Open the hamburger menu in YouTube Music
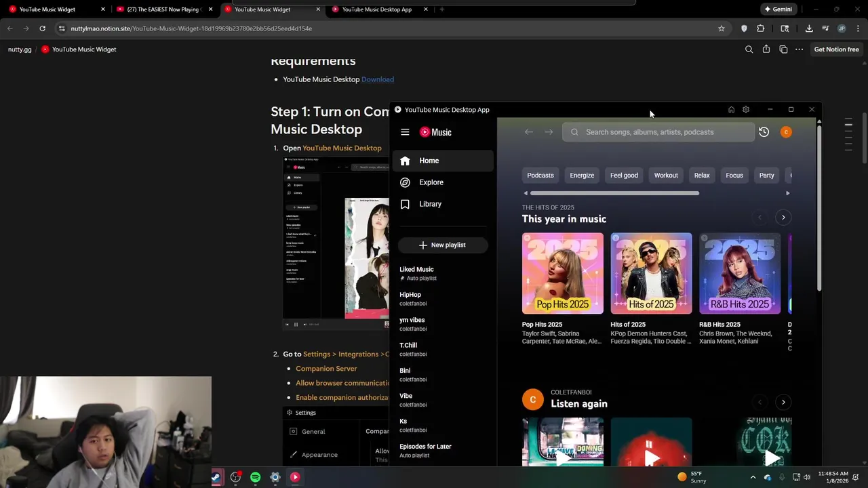This screenshot has width=868, height=488. coord(405,132)
